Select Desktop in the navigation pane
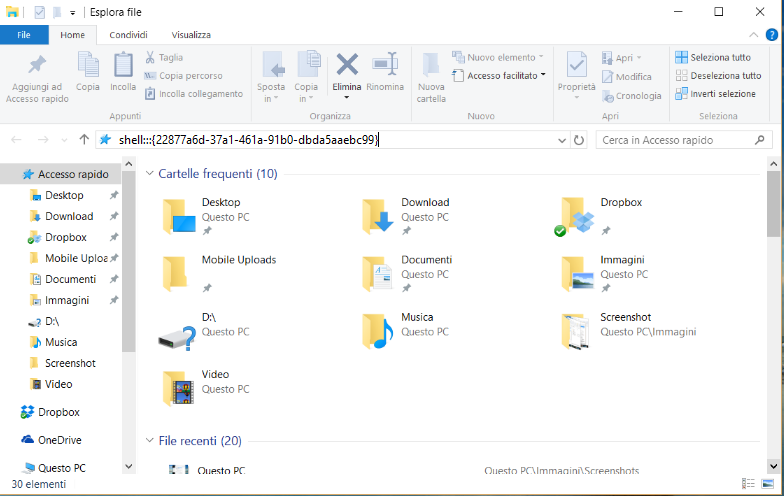The image size is (784, 496). point(64,195)
